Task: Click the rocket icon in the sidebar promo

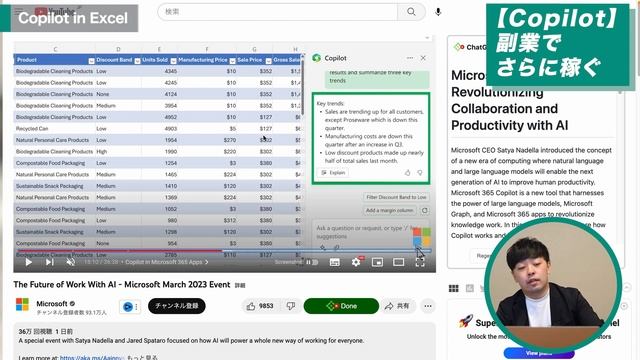Action: tap(466, 322)
